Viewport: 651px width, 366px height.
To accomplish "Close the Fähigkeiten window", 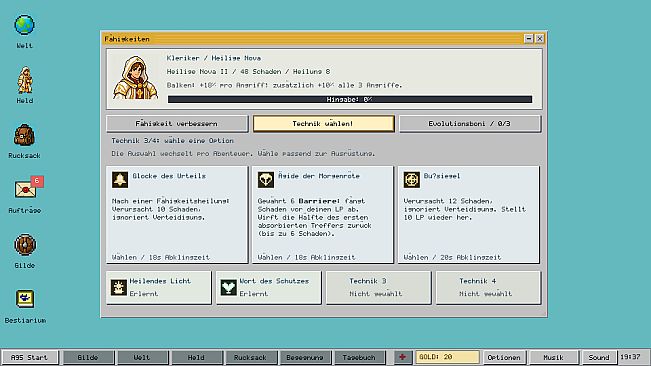I will tap(539, 39).
